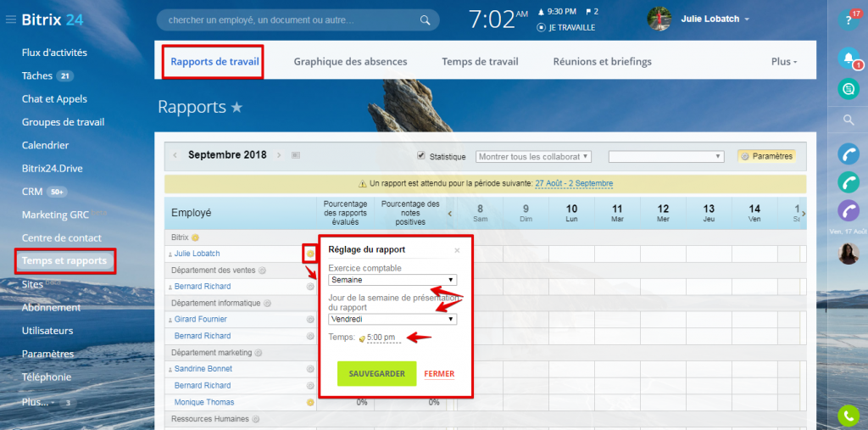Viewport: 868px width, 430px height.
Task: Open the Vendredi weekday dropdown
Action: [x=392, y=319]
